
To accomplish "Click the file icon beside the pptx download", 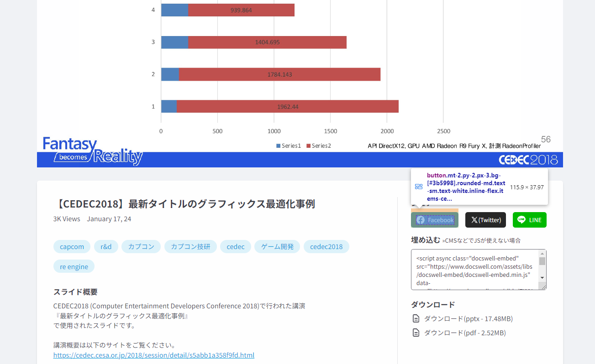I will (x=416, y=318).
